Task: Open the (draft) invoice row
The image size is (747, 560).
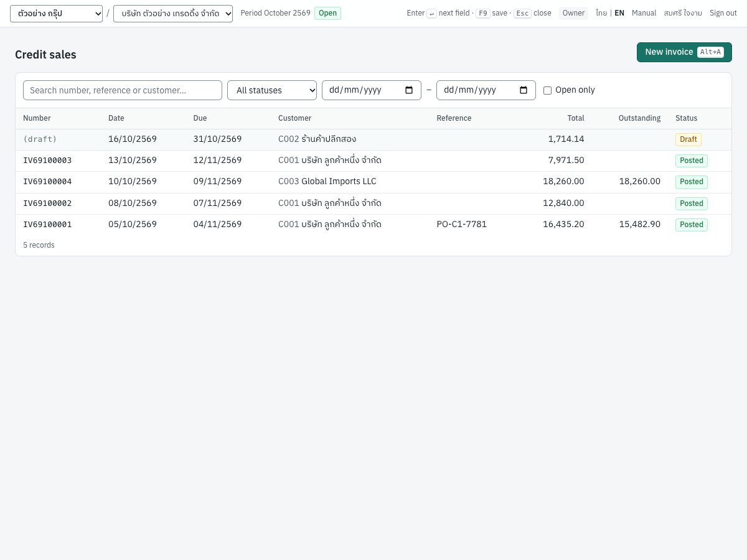Action: [x=374, y=139]
